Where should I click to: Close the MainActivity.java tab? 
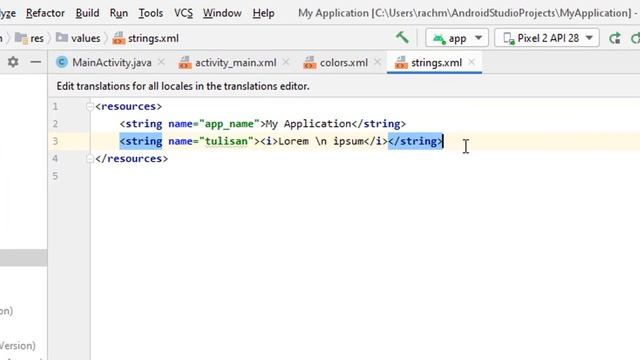pyautogui.click(x=162, y=62)
